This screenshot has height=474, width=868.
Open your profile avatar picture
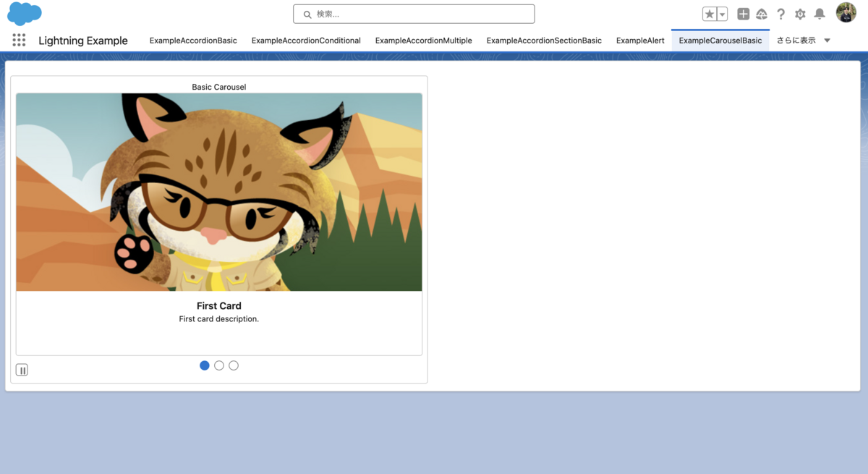point(846,12)
